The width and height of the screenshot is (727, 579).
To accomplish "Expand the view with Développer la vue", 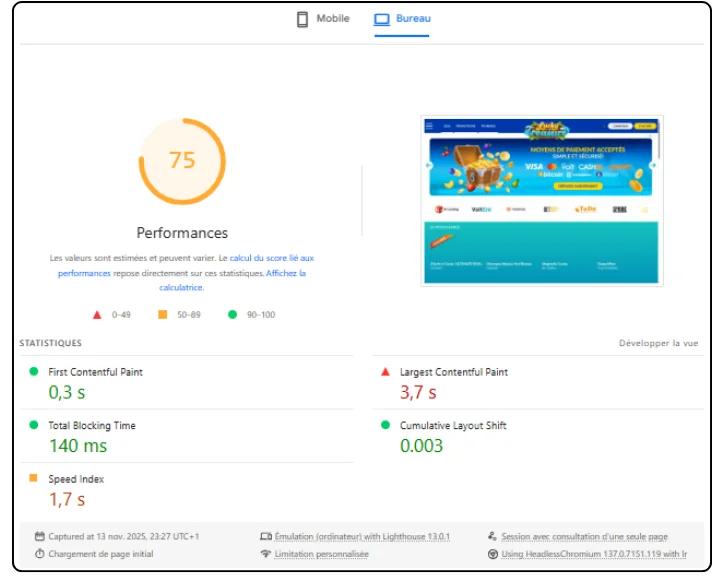I will [658, 343].
